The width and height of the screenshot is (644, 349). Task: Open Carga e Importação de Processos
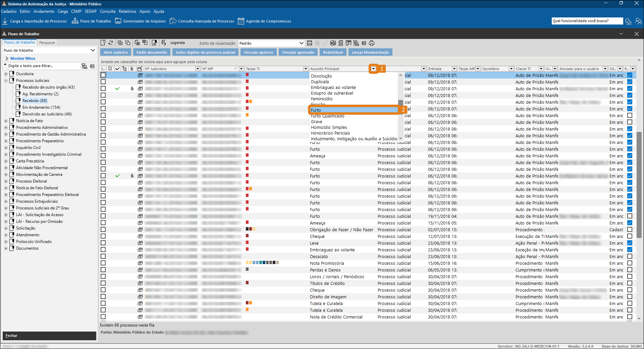[x=35, y=21]
